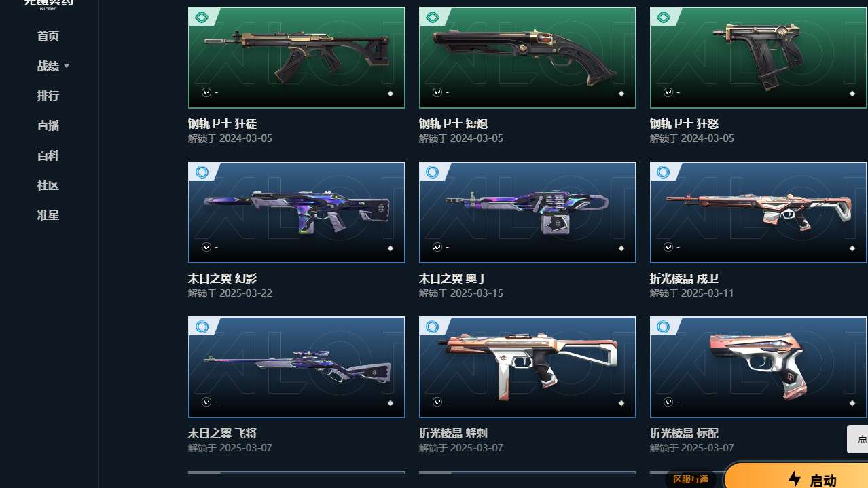Image resolution: width=868 pixels, height=488 pixels.
Task: Expand the 战绩 dropdown arrow in sidebar
Action: [67, 66]
